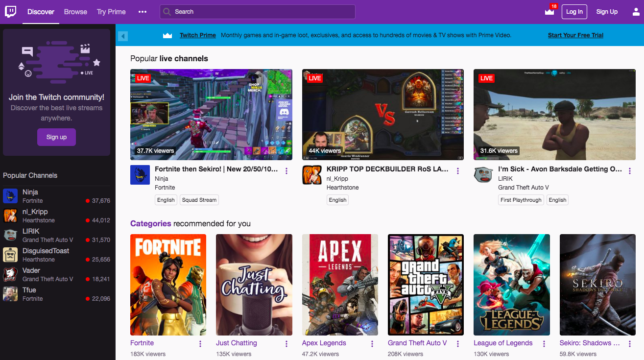Click the Twitch logo icon
Image resolution: width=644 pixels, height=360 pixels.
coord(10,12)
